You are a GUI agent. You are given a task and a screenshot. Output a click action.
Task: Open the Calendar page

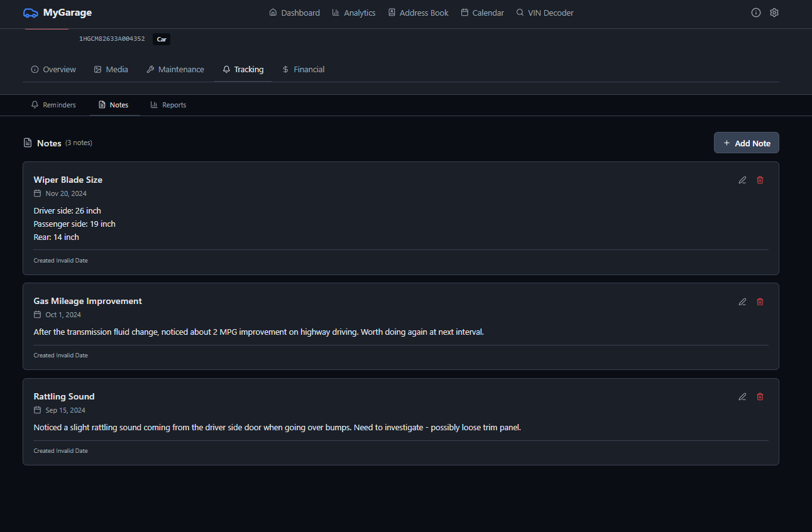(482, 13)
